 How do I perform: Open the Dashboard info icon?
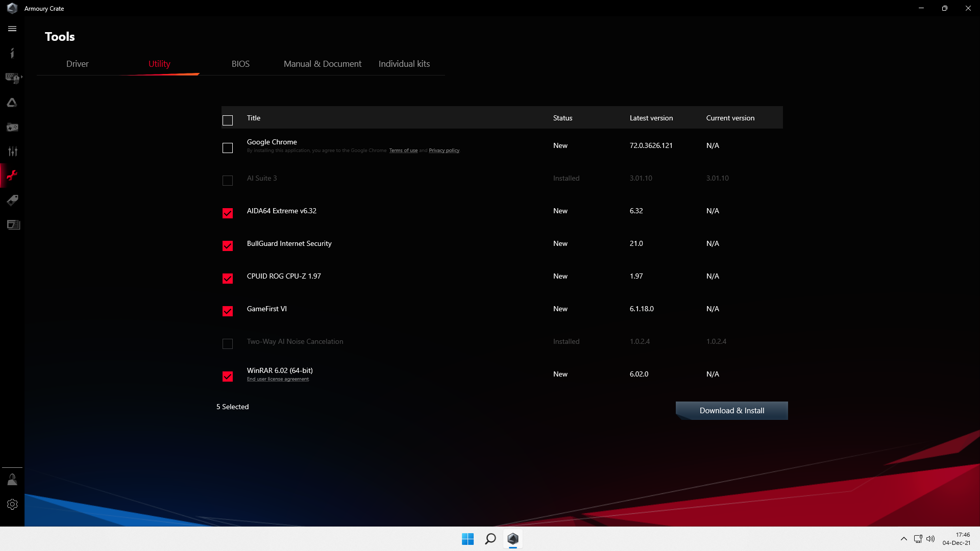pyautogui.click(x=12, y=53)
